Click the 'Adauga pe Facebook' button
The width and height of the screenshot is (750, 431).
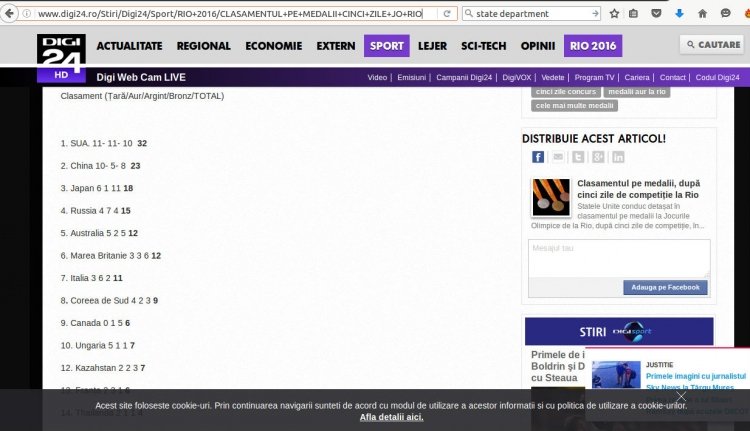665,287
